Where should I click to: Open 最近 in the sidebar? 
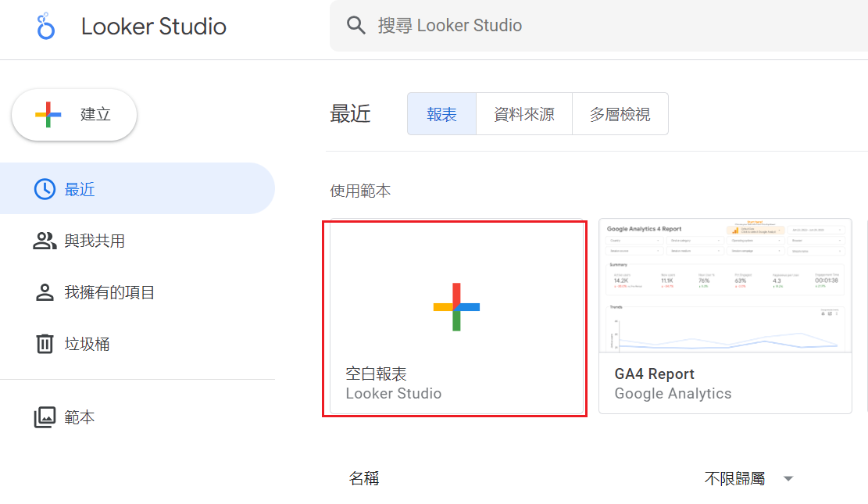pos(138,189)
